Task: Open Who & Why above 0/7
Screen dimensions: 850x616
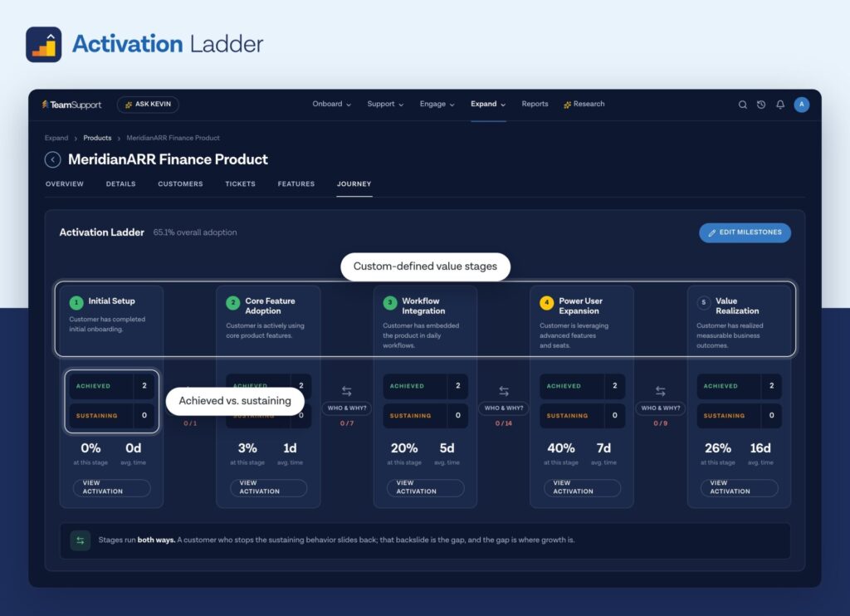Action: [347, 408]
